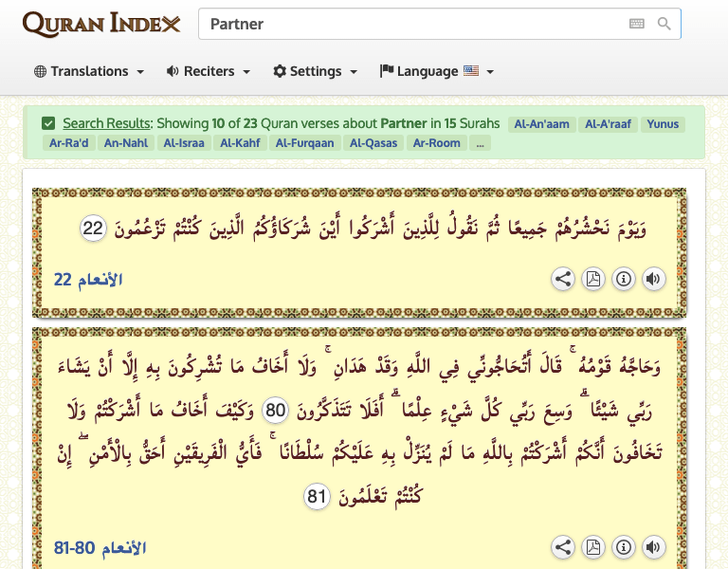Click verse number 22 marker
The height and width of the screenshot is (569, 728).
[93, 229]
